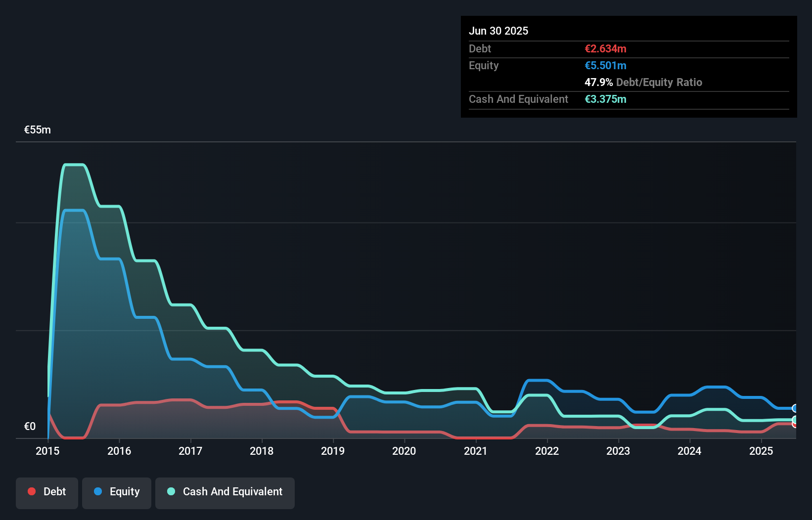Click the Equity value €5.501m link
812x520 pixels.
[x=606, y=65]
